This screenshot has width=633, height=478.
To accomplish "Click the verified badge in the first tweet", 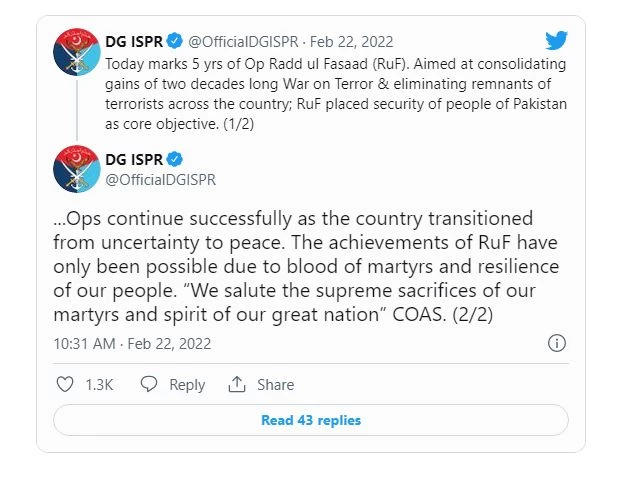I will (x=173, y=41).
